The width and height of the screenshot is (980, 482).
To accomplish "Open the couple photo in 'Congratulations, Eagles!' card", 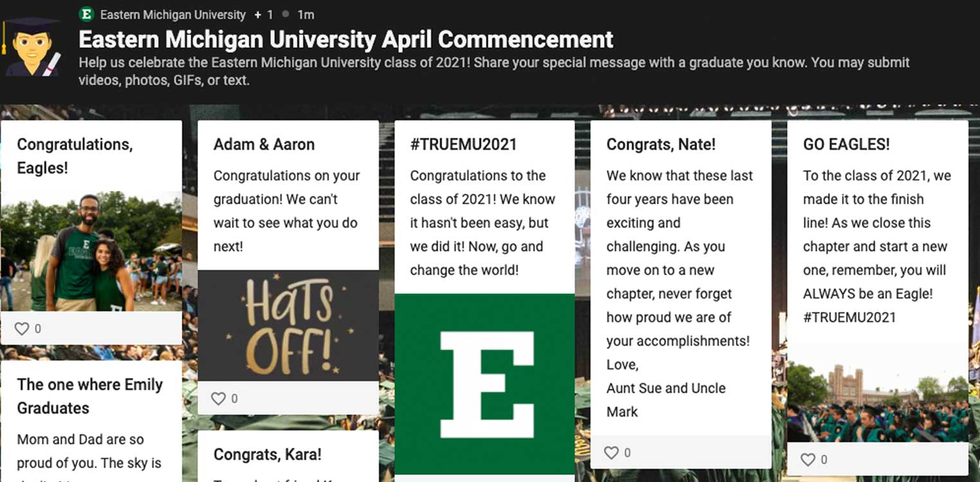I will [x=91, y=251].
